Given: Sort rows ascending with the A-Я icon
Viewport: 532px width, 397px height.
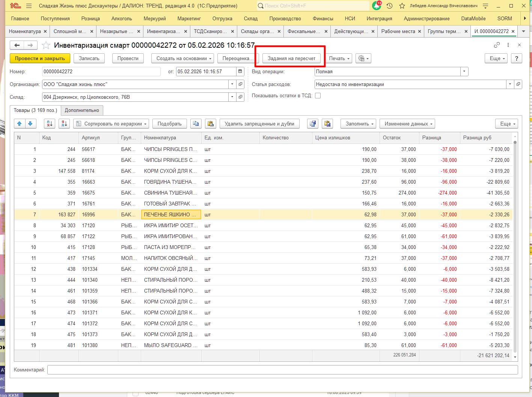Looking at the screenshot, I should point(50,124).
